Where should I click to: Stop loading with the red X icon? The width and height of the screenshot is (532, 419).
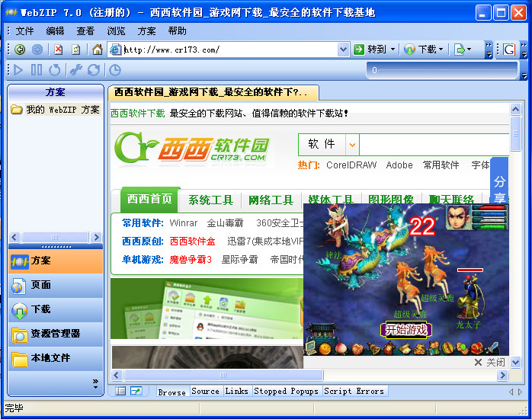click(59, 50)
